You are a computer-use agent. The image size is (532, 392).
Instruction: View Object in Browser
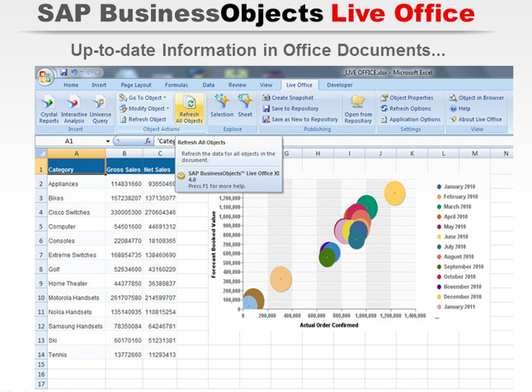point(477,97)
